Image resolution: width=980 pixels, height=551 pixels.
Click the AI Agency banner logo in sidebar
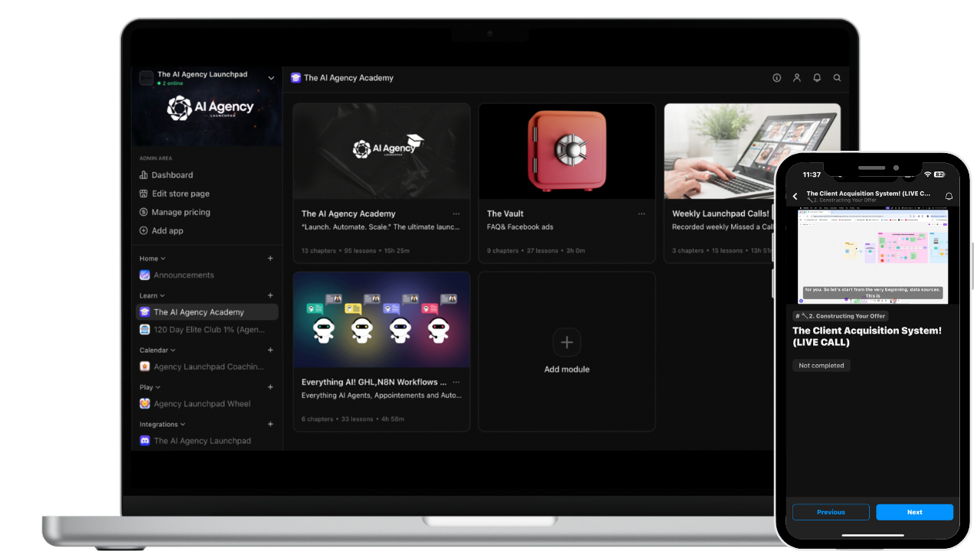[210, 108]
